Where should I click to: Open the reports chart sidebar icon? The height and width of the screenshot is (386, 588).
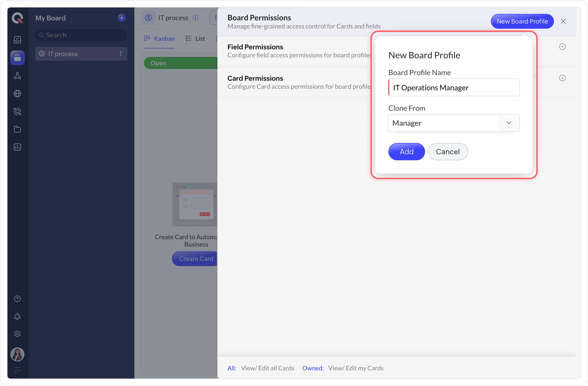(17, 147)
